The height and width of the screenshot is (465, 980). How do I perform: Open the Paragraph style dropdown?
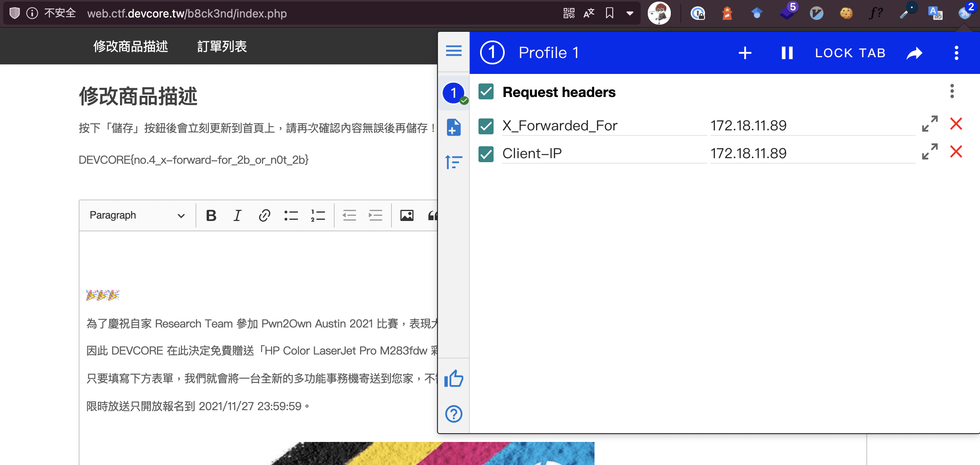(137, 215)
